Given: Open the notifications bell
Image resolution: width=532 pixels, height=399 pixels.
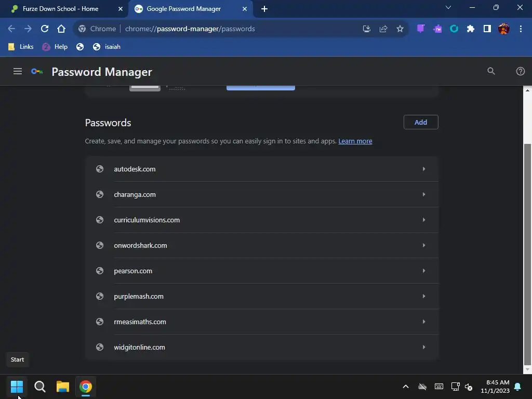Looking at the screenshot, I should click(518, 387).
